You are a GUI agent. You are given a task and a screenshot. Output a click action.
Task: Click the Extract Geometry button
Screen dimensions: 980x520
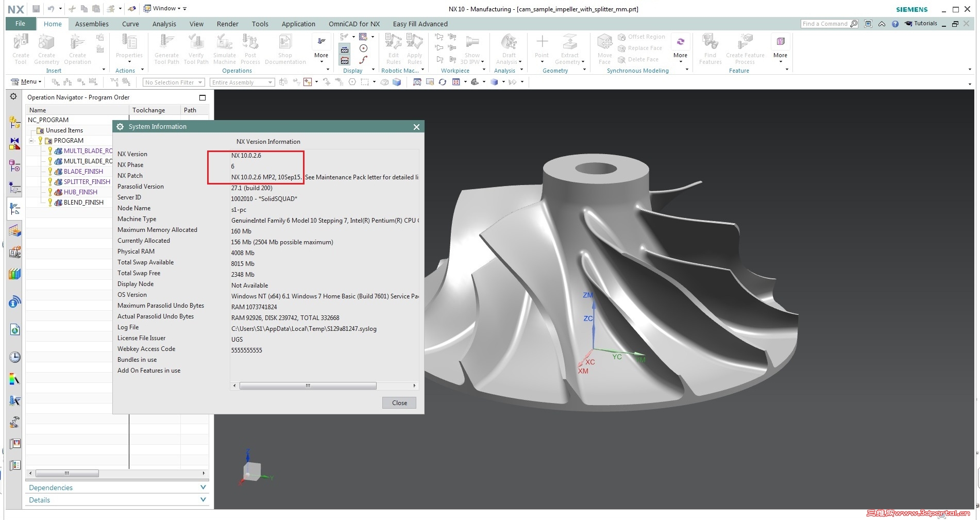tap(569, 49)
